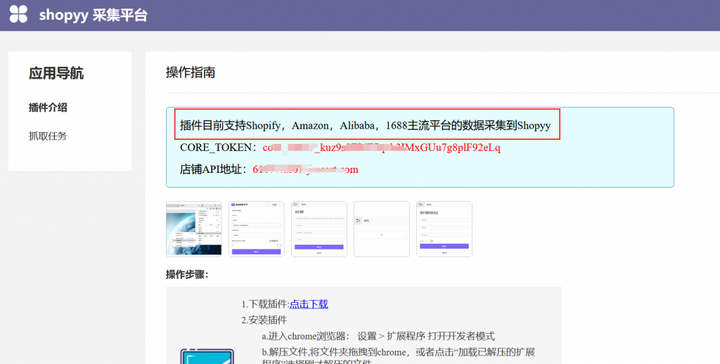Click the unzip file instruction line
Image resolution: width=720 pixels, height=364 pixels.
[x=398, y=357]
